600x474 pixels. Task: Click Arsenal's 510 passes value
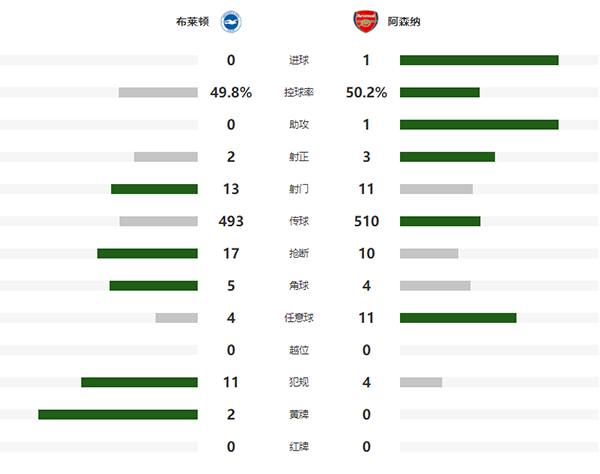(367, 221)
